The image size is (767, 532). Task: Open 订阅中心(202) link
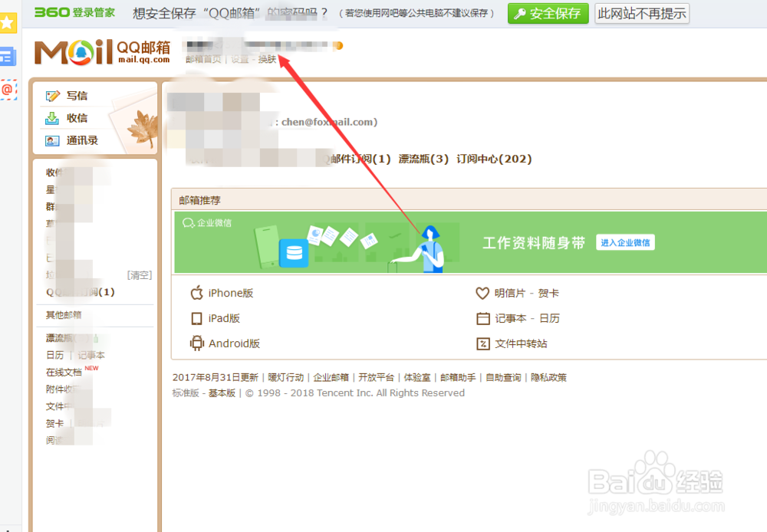click(x=494, y=159)
